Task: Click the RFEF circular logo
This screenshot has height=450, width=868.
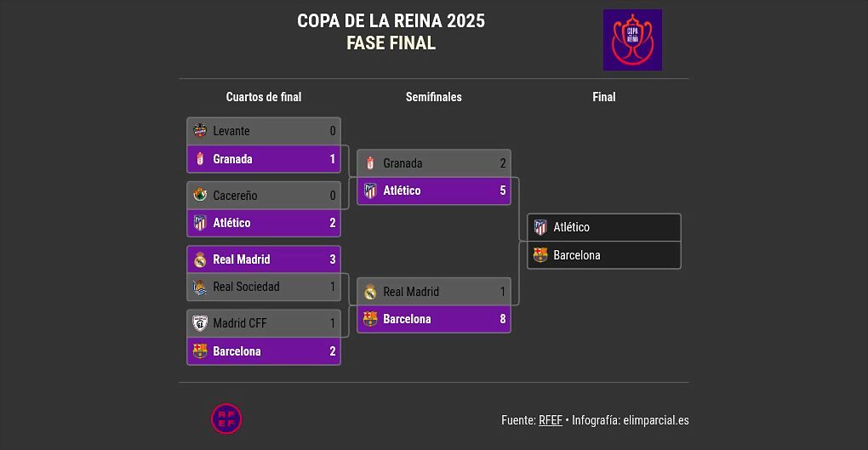Action: click(x=226, y=419)
